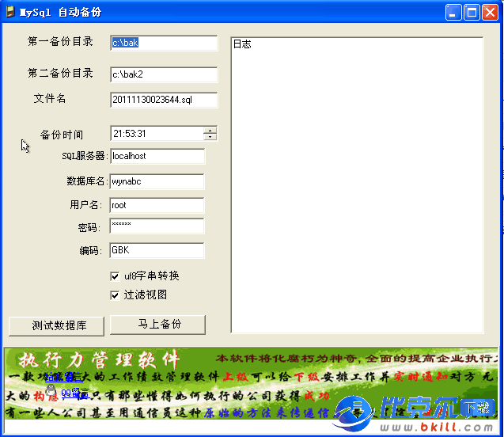Open the QQ留言 link

pyautogui.click(x=75, y=393)
